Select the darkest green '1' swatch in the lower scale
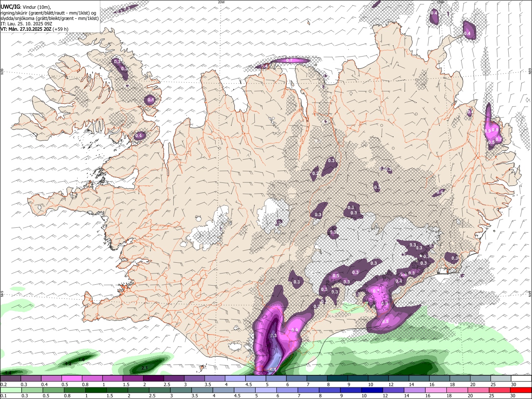 pos(96,390)
